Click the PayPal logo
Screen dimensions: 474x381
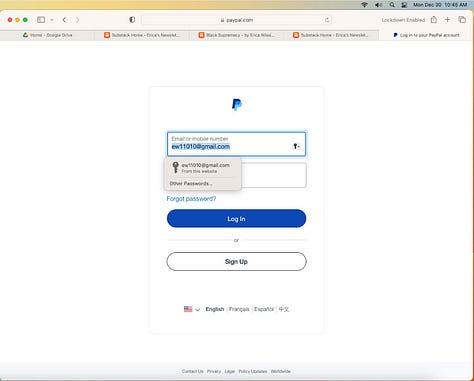click(237, 105)
